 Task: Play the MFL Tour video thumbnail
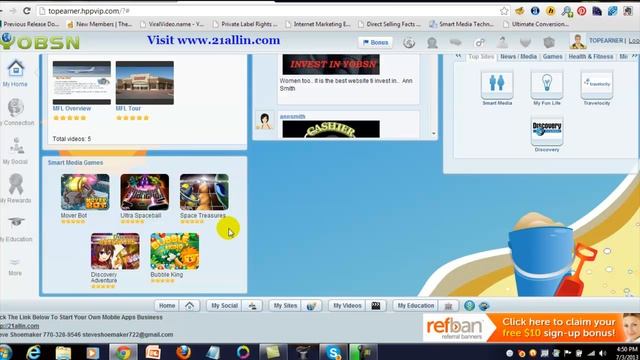point(145,83)
